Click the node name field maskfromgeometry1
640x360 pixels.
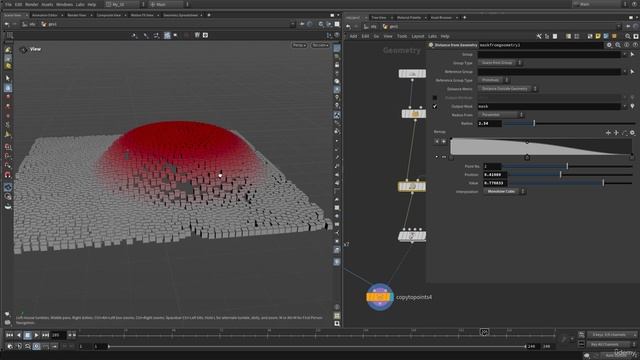coord(541,45)
